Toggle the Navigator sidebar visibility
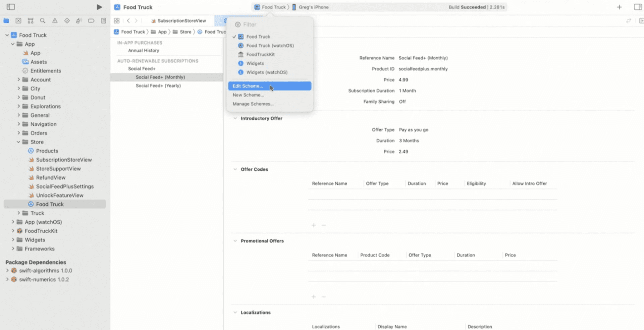Image resolution: width=644 pixels, height=330 pixels. pos(10,7)
